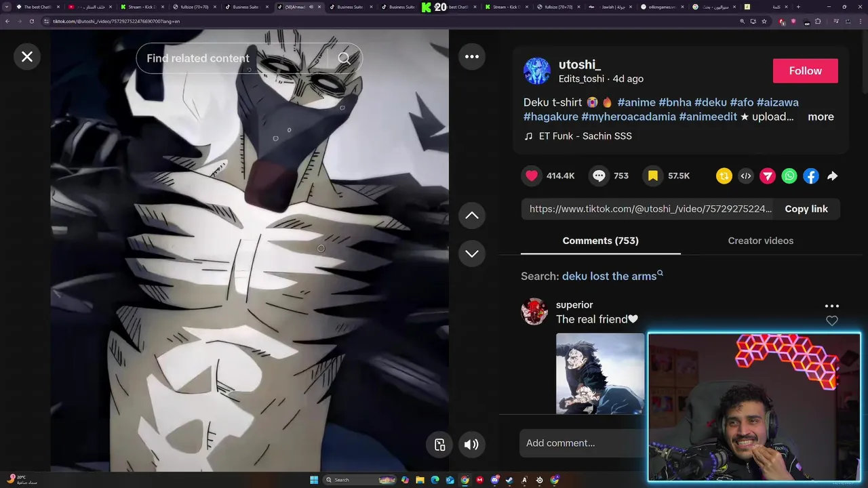Get the embed code icon
Image resolution: width=868 pixels, height=488 pixels.
[x=746, y=176]
